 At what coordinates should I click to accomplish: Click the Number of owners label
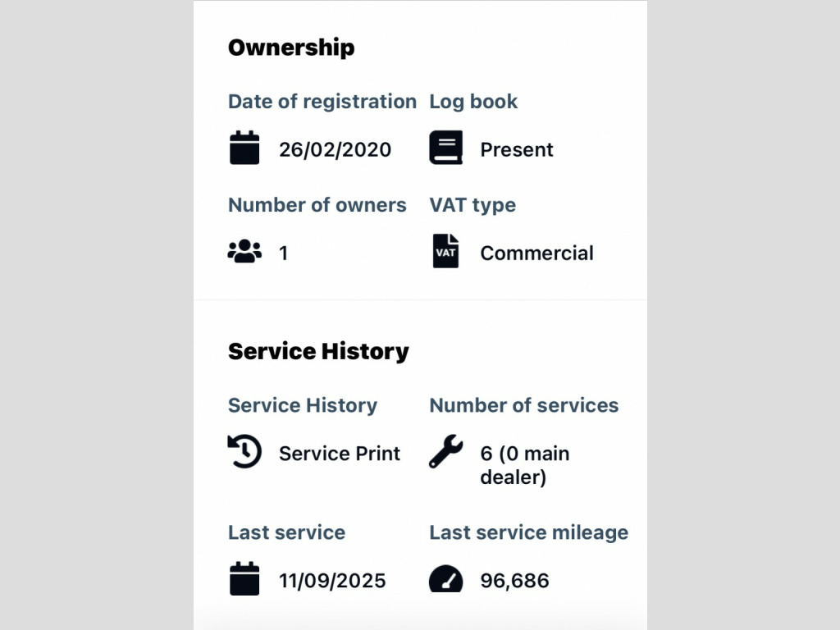(x=317, y=205)
